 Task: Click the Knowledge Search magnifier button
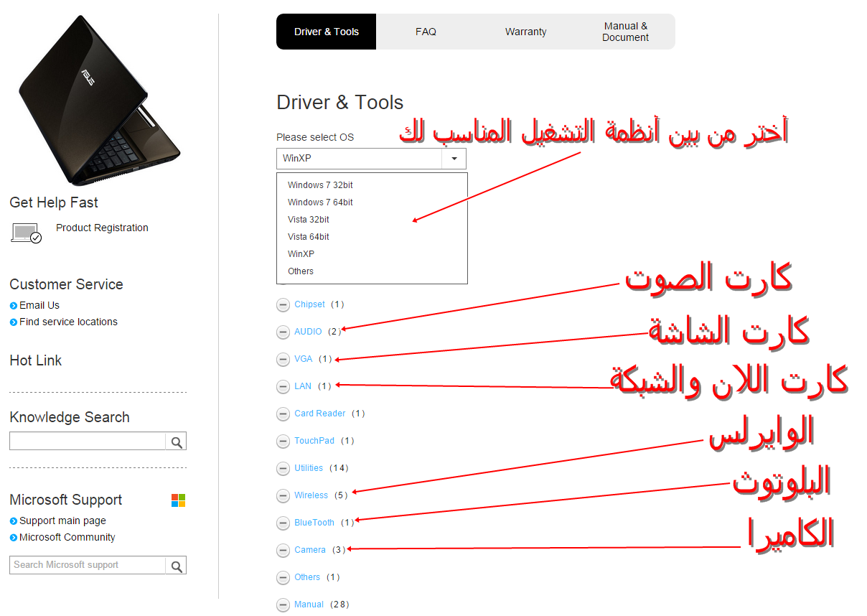point(176,441)
